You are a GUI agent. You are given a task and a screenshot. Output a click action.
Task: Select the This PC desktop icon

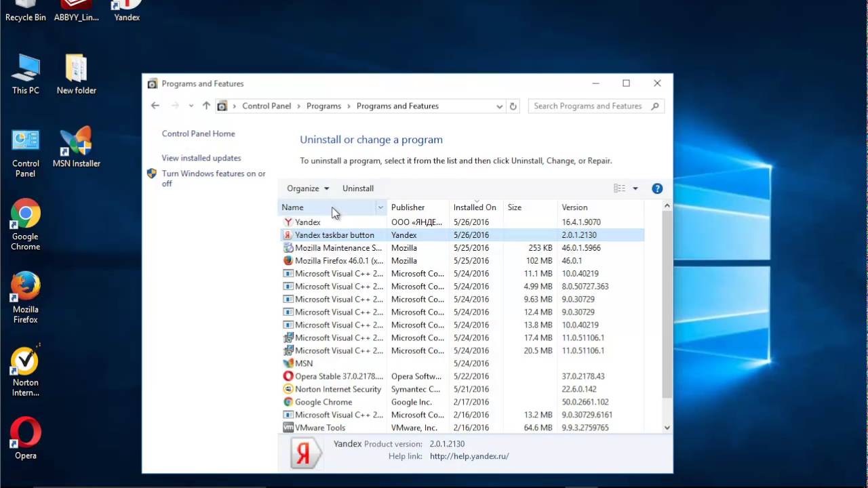tap(25, 74)
